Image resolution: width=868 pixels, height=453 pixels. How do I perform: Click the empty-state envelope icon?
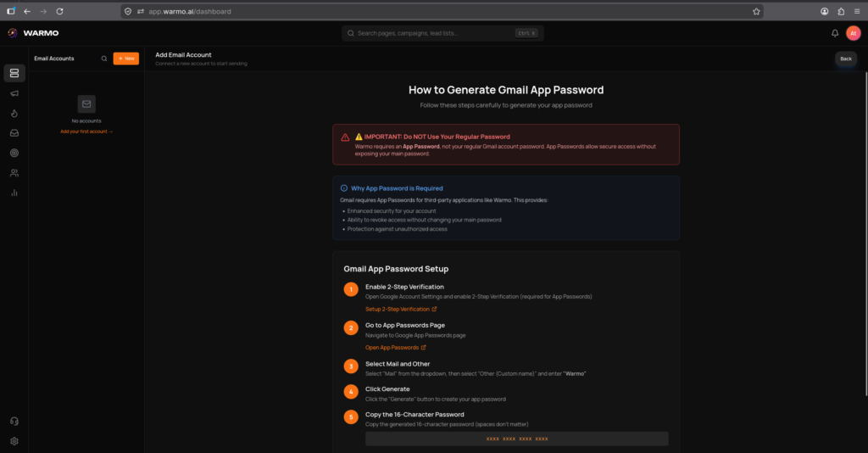click(86, 103)
